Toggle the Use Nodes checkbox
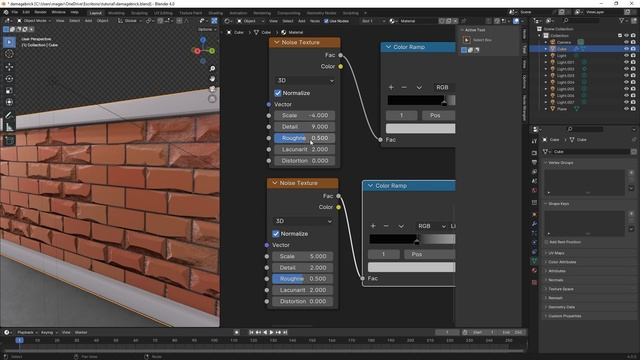This screenshot has width=640, height=360. click(326, 21)
